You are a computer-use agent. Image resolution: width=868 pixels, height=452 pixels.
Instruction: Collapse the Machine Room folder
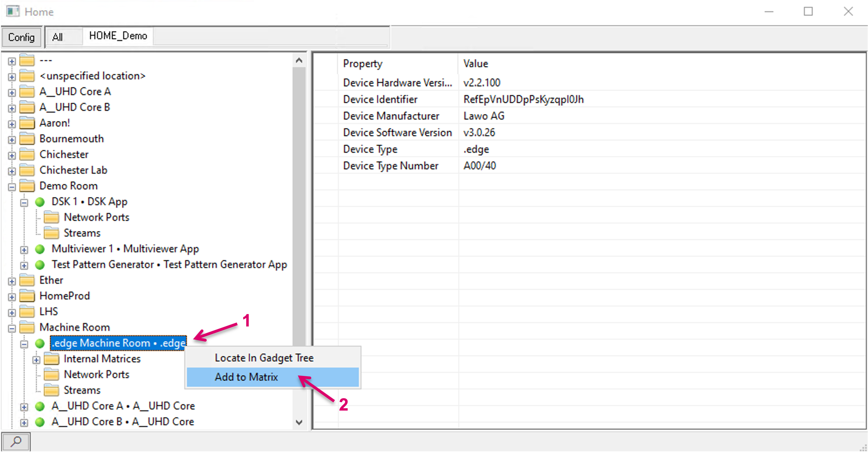(12, 328)
